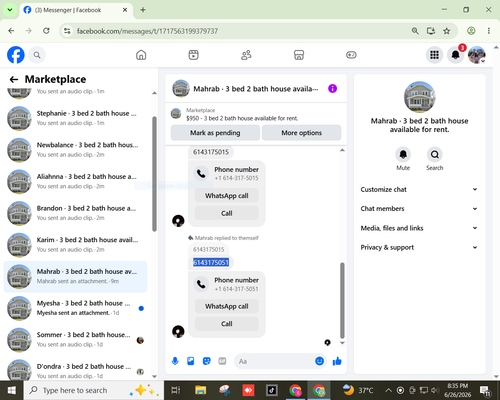Click Call button for +1 614-317-5051
The width and height of the screenshot is (500, 400).
click(x=227, y=324)
